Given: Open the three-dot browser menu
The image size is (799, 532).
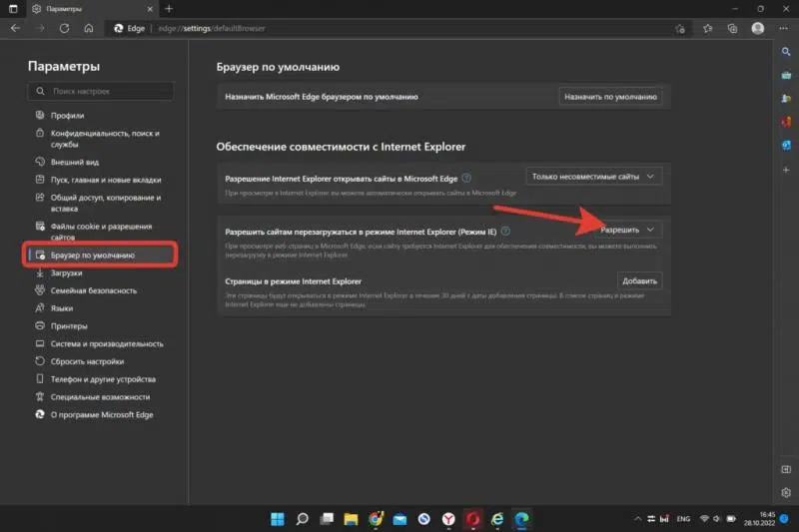Looking at the screenshot, I should 783,29.
